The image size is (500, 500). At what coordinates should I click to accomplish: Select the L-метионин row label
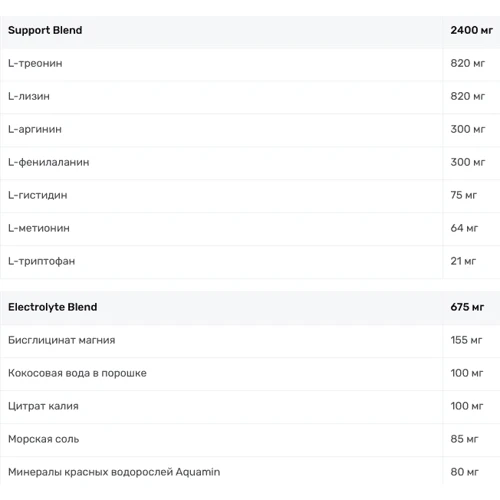point(39,228)
